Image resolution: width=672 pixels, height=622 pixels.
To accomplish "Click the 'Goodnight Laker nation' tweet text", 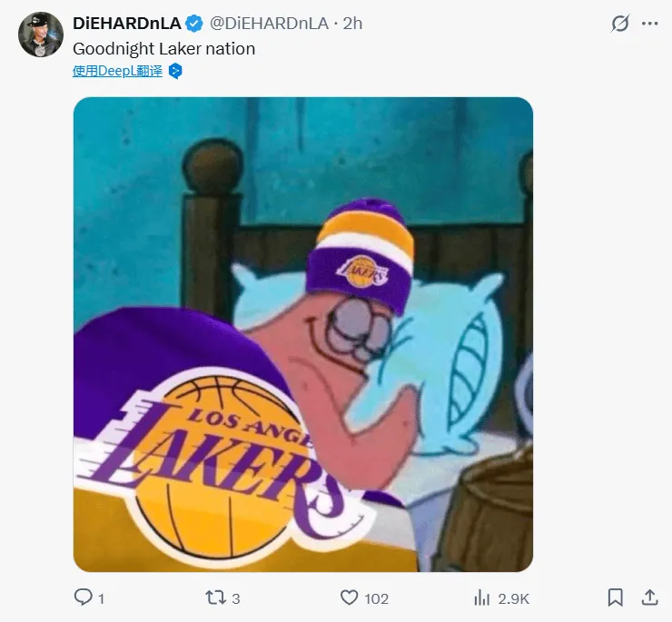I will [163, 48].
